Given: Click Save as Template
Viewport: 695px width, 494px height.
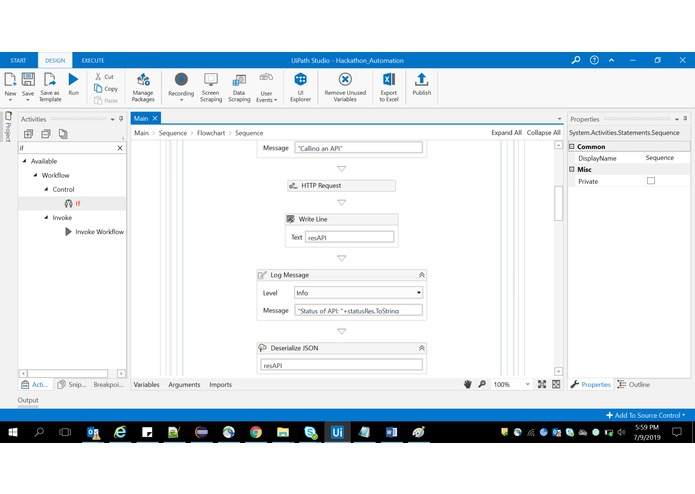Looking at the screenshot, I should 50,87.
